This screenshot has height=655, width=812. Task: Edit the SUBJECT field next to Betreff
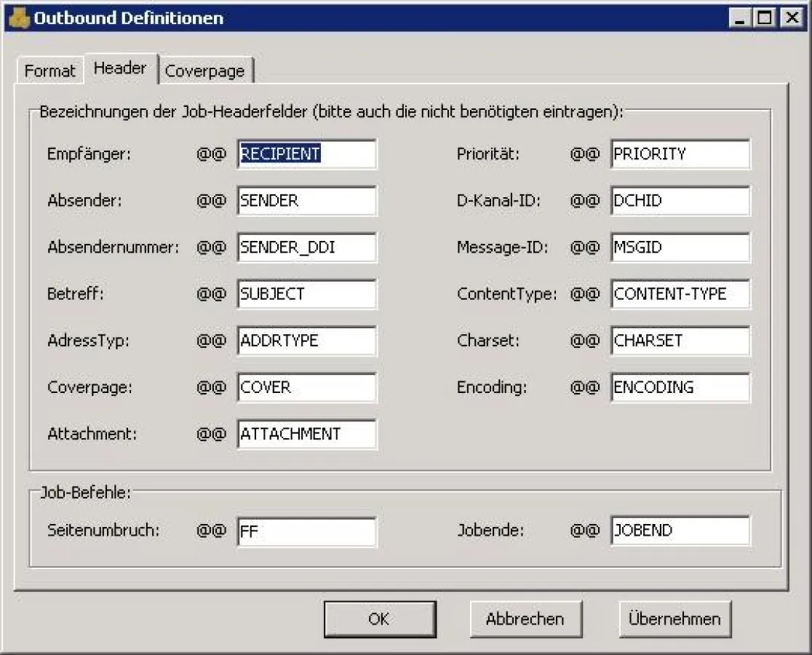tap(306, 294)
